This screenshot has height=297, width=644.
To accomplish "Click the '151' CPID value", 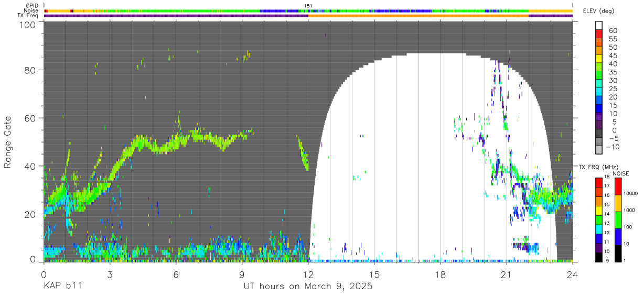I will 308,6.
